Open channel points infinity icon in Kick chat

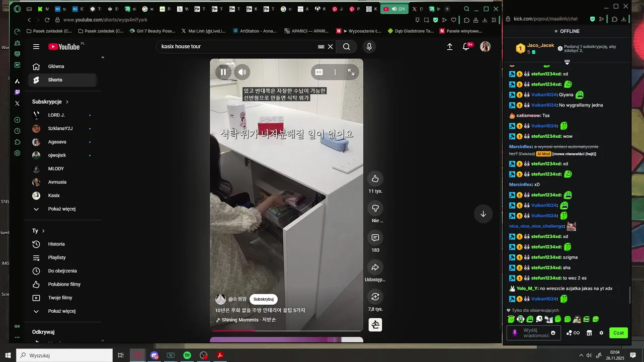point(573,333)
